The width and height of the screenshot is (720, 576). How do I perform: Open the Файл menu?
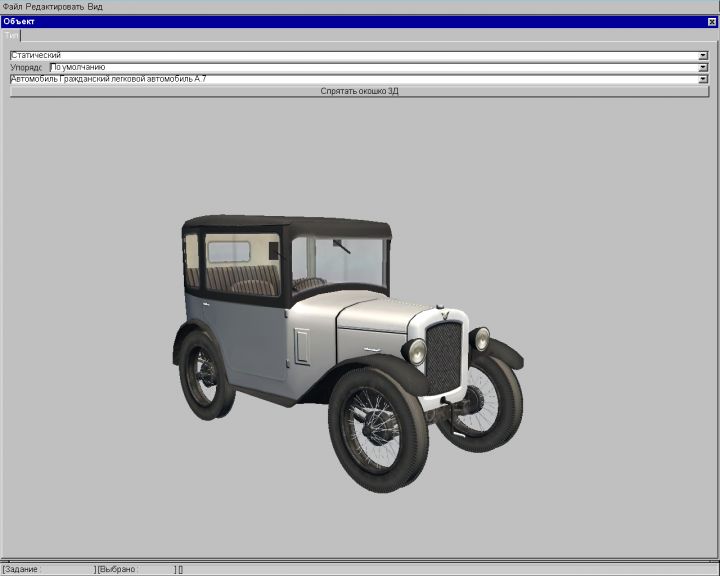[x=12, y=6]
